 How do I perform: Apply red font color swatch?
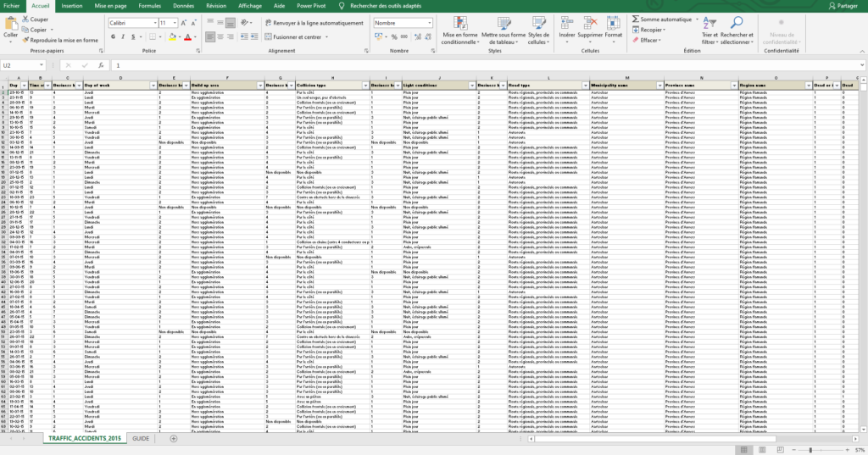187,37
